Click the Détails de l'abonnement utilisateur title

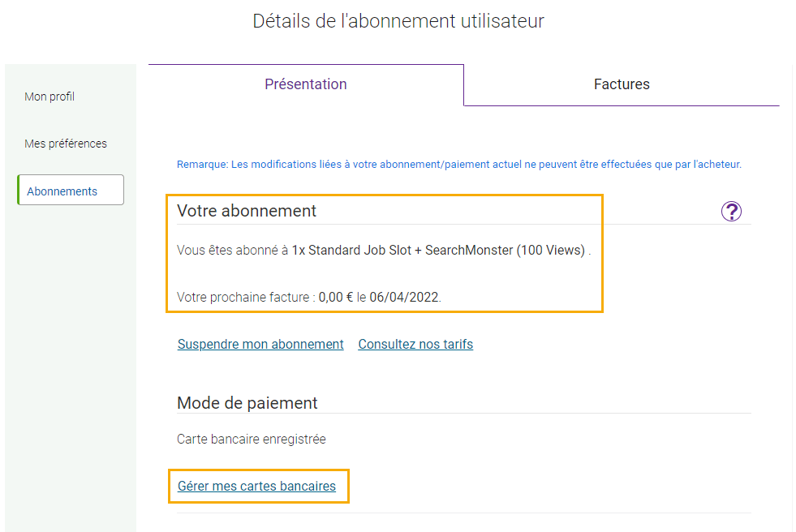click(398, 21)
